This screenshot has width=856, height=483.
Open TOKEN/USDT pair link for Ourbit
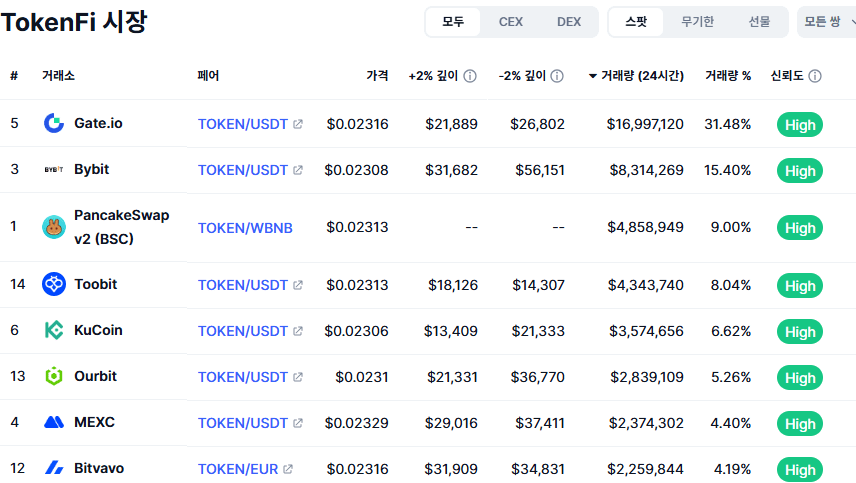coord(242,377)
